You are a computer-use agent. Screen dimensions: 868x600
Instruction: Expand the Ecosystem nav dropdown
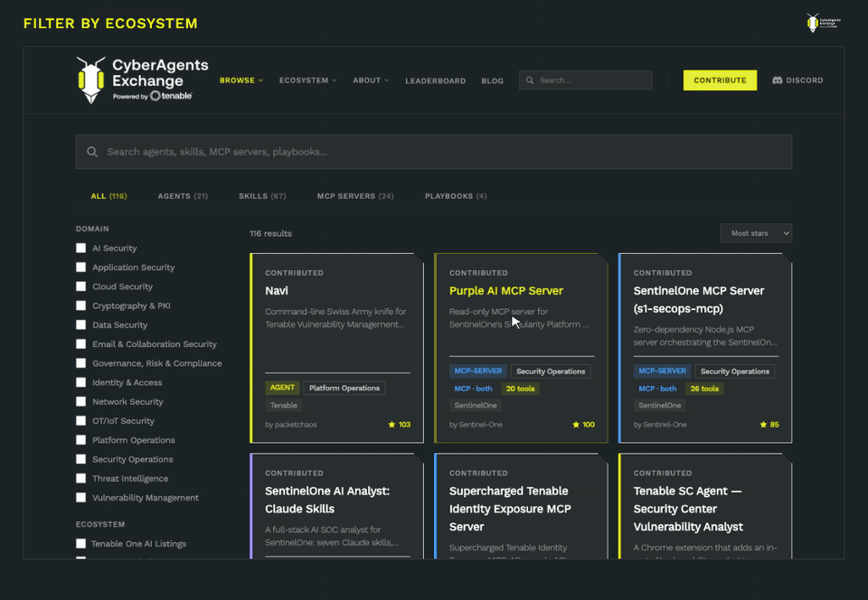[x=307, y=80]
